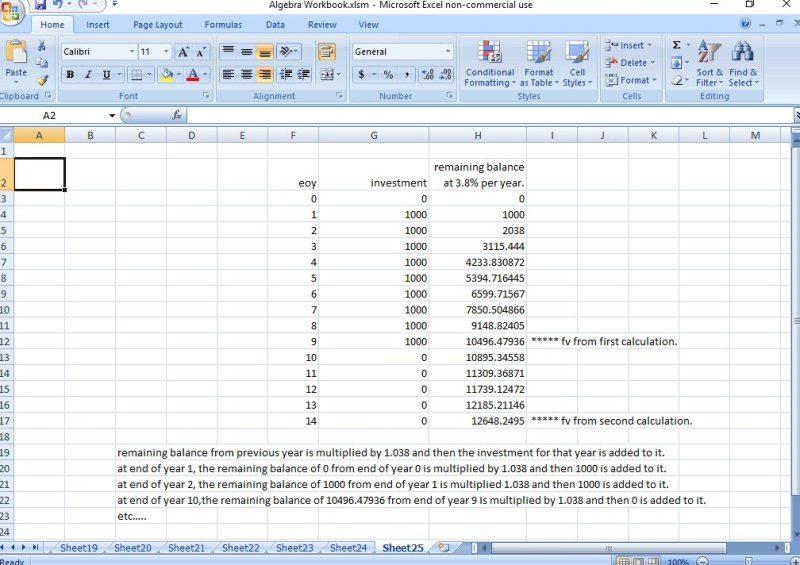Toggle Underline formatting
This screenshot has height=565, width=800.
click(x=106, y=75)
